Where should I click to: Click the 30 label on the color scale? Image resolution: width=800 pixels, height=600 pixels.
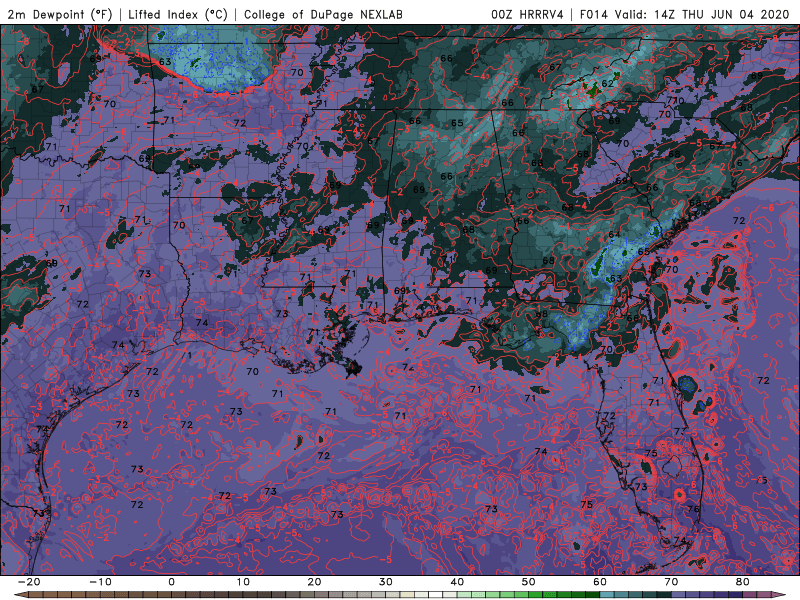pyautogui.click(x=386, y=582)
